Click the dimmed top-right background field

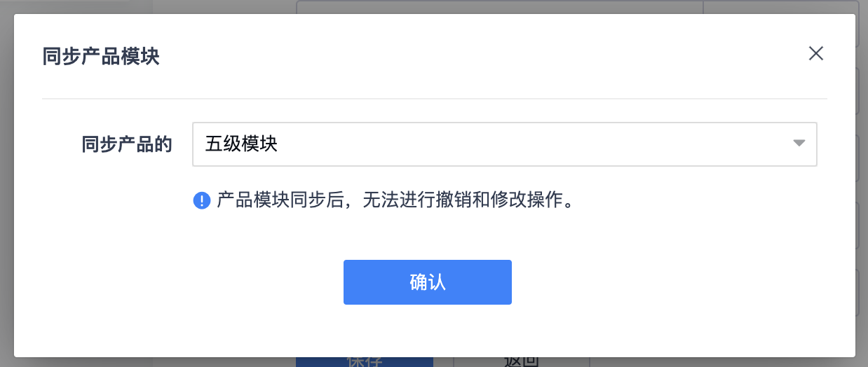click(x=780, y=6)
